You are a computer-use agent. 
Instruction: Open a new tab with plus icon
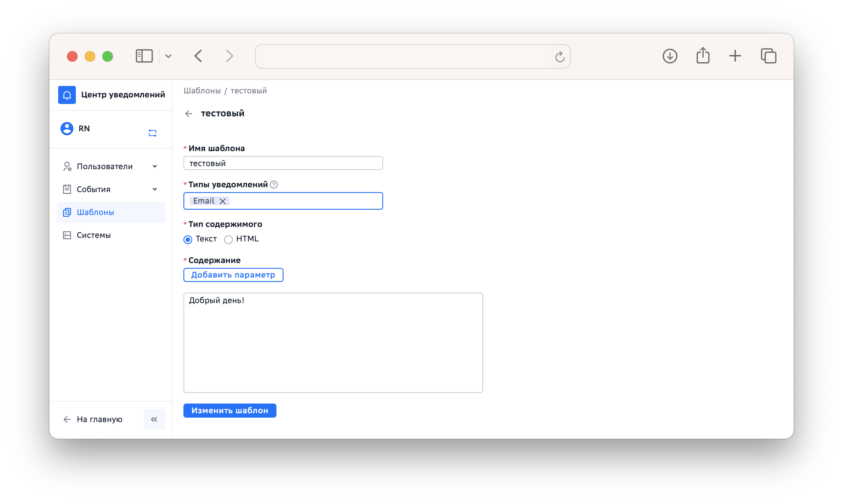pos(735,56)
